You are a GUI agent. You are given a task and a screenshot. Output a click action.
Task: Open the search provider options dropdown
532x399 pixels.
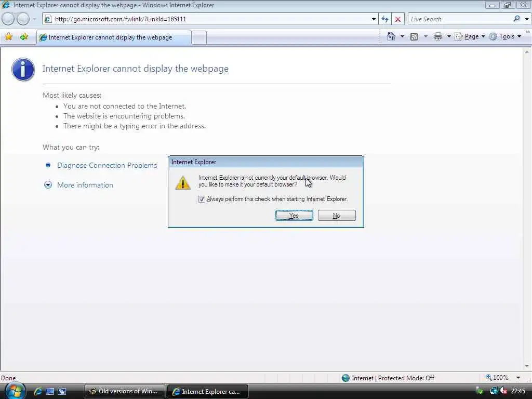527,19
